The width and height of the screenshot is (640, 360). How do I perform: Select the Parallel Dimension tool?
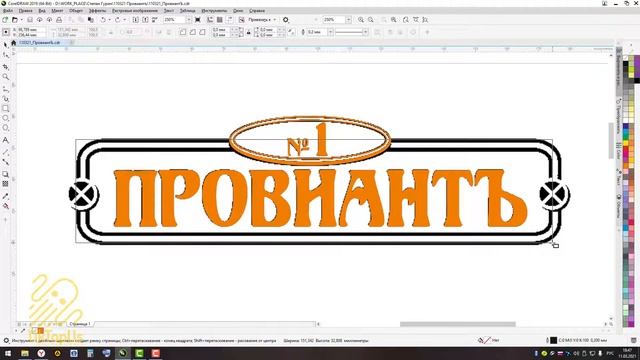pyautogui.click(x=5, y=152)
